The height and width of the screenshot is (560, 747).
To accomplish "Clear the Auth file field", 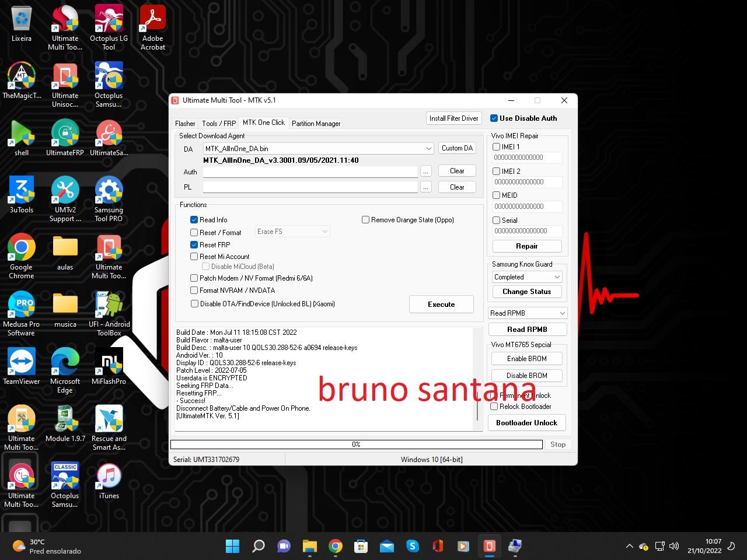I will click(457, 171).
